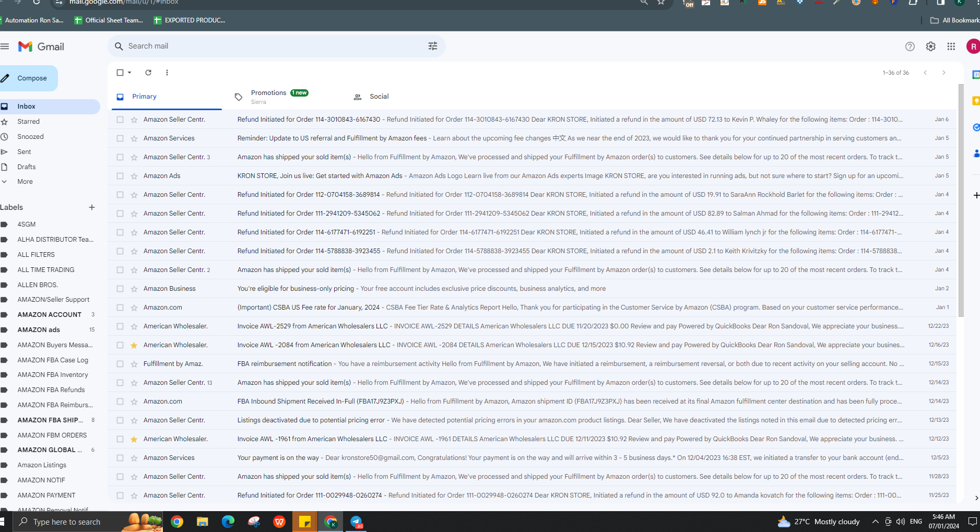980x532 pixels.
Task: Refresh the inbox
Action: (x=148, y=73)
